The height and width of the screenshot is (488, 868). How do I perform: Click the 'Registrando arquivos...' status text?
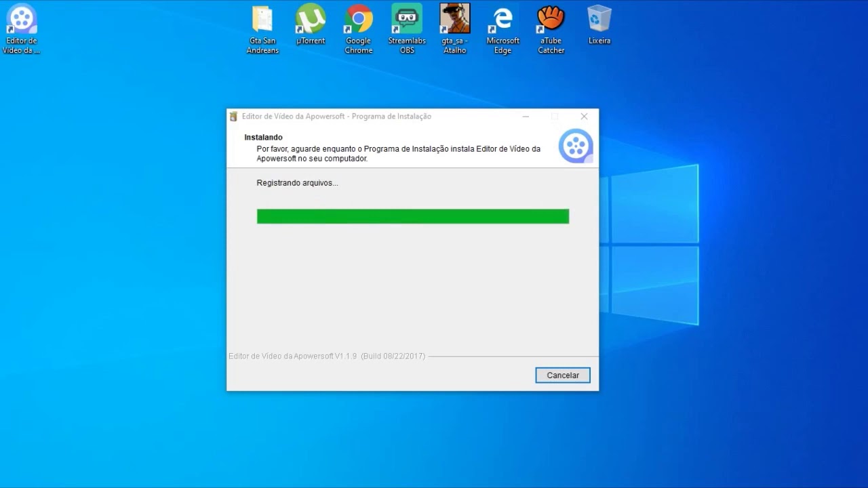(x=297, y=183)
